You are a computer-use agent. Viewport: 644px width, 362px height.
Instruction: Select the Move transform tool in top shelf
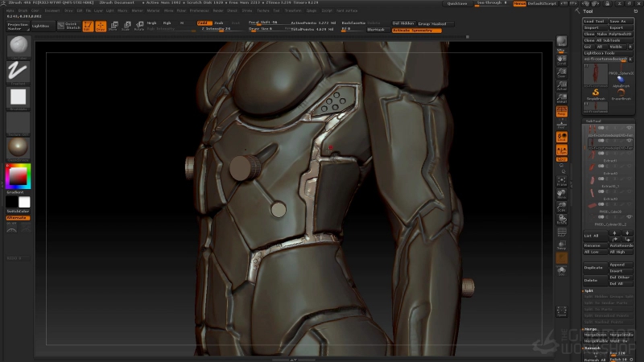pyautogui.click(x=114, y=27)
